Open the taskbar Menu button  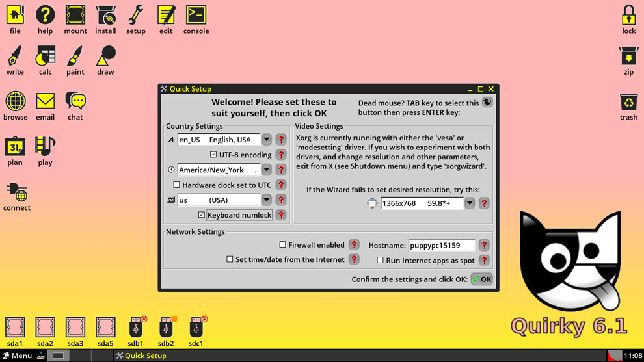point(18,356)
